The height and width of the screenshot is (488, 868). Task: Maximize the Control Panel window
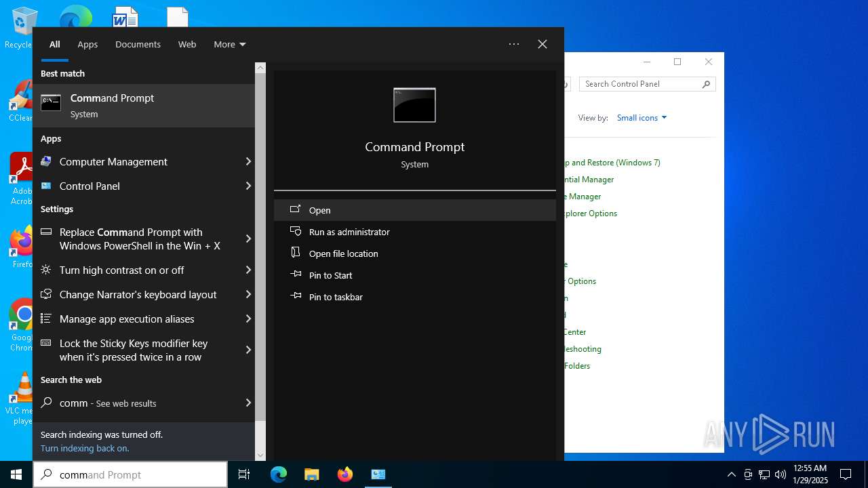coord(677,62)
